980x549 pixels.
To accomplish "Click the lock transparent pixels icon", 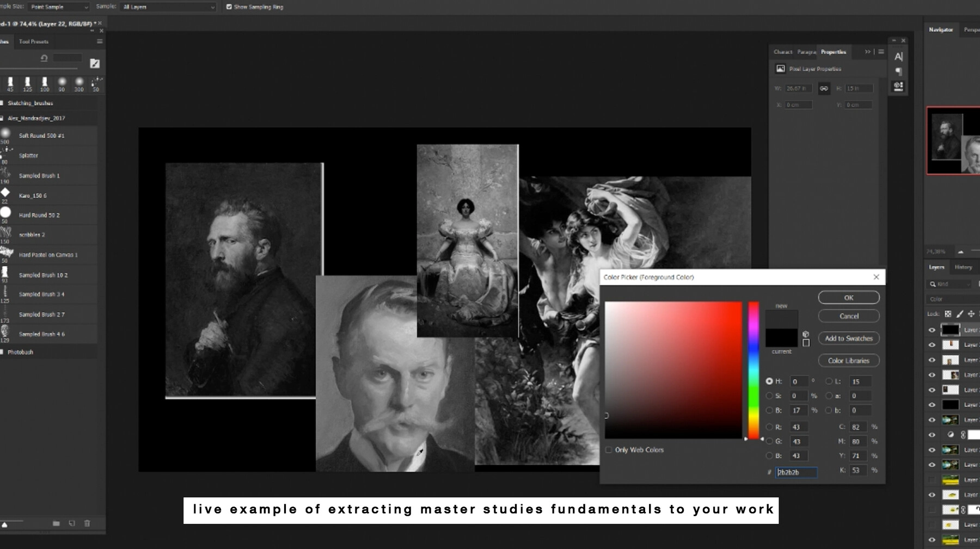I will coord(948,314).
